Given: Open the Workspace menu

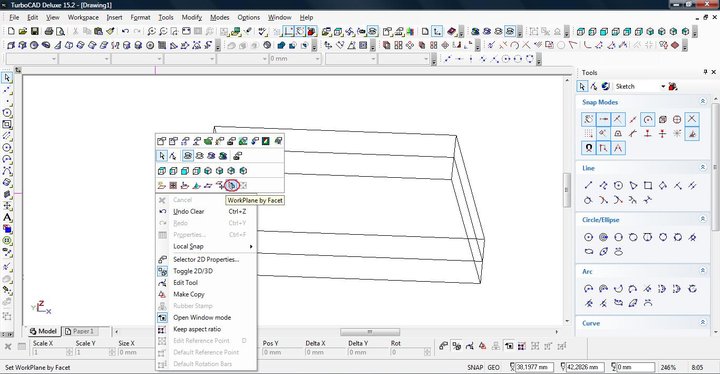Looking at the screenshot, I should [83, 17].
